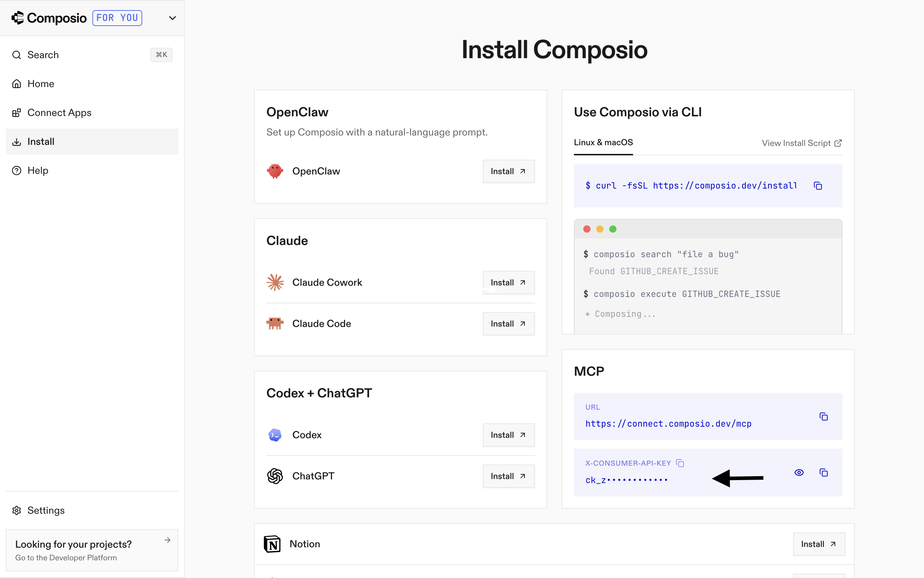Select the Install sidebar item
924x578 pixels.
click(x=92, y=142)
